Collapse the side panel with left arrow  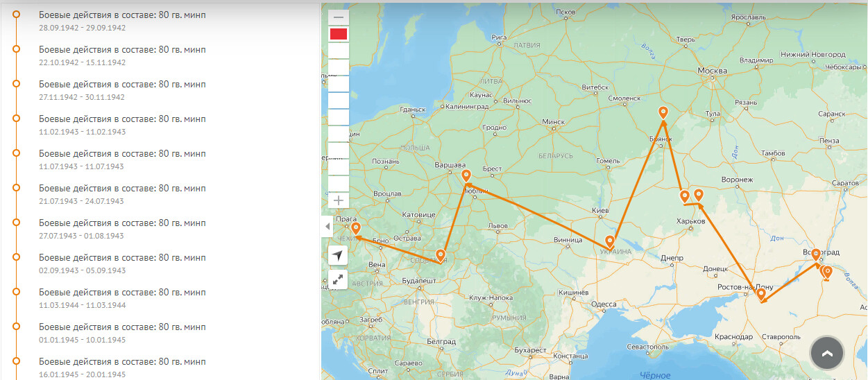327,227
